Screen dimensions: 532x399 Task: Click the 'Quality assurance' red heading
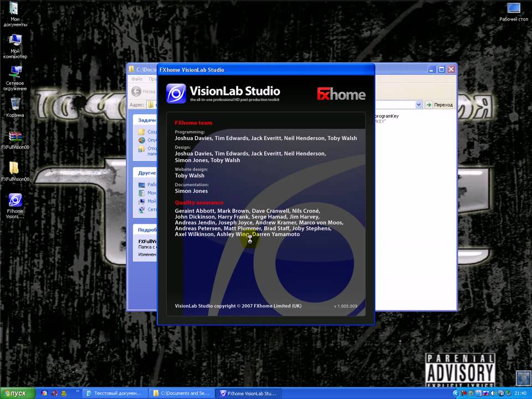point(199,203)
